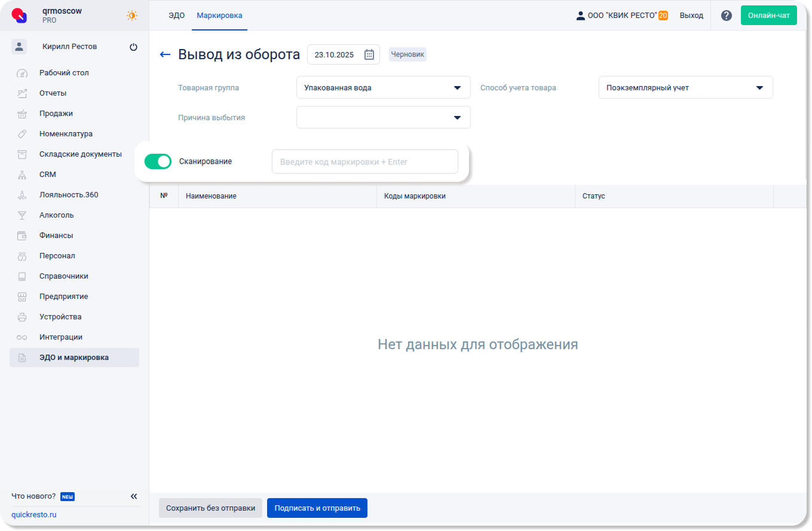Toggle the sun theme icon
Image resolution: width=812 pixels, height=531 pixels.
pos(132,16)
